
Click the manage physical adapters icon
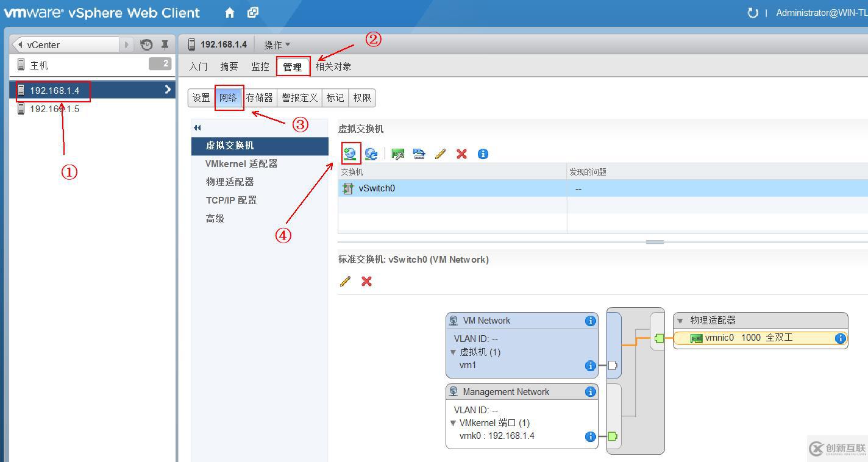tap(398, 154)
